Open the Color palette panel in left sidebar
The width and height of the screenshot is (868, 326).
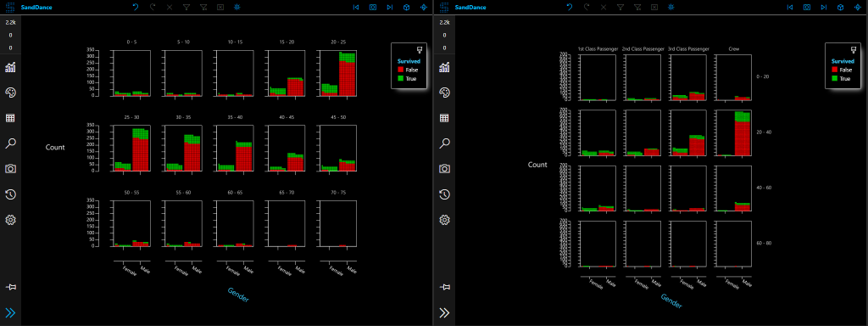click(10, 93)
